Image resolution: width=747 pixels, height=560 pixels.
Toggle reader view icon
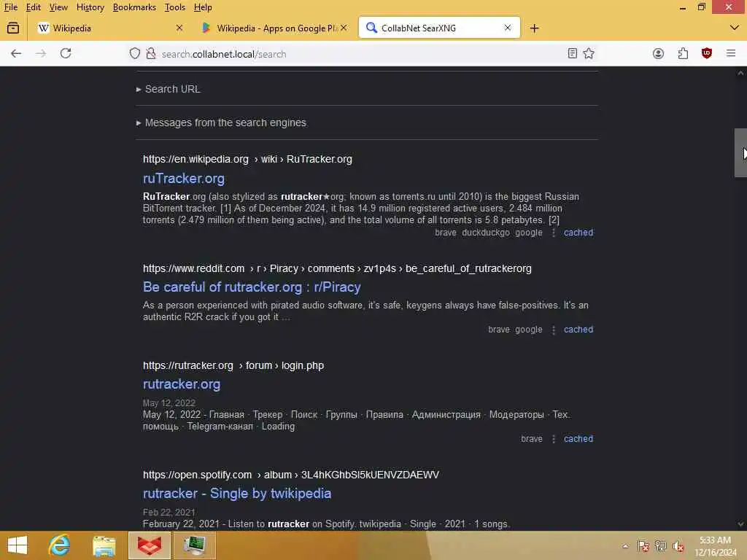tap(573, 53)
